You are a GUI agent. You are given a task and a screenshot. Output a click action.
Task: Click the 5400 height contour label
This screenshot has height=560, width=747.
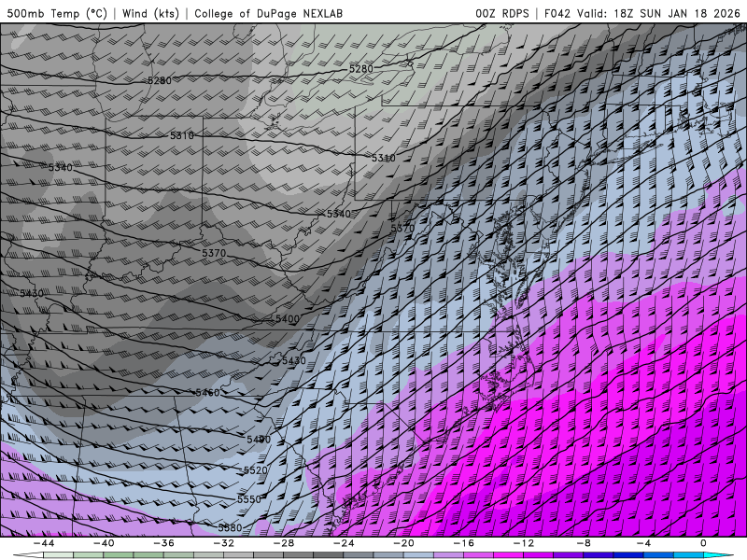click(x=288, y=319)
